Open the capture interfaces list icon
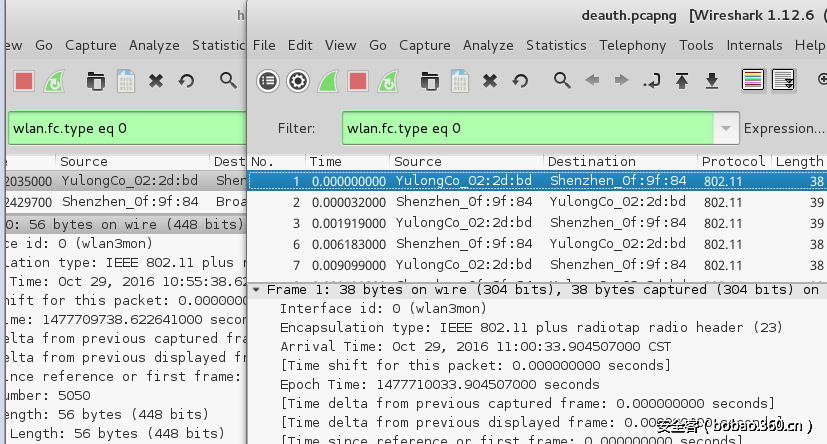This screenshot has height=444, width=827. coord(268,81)
